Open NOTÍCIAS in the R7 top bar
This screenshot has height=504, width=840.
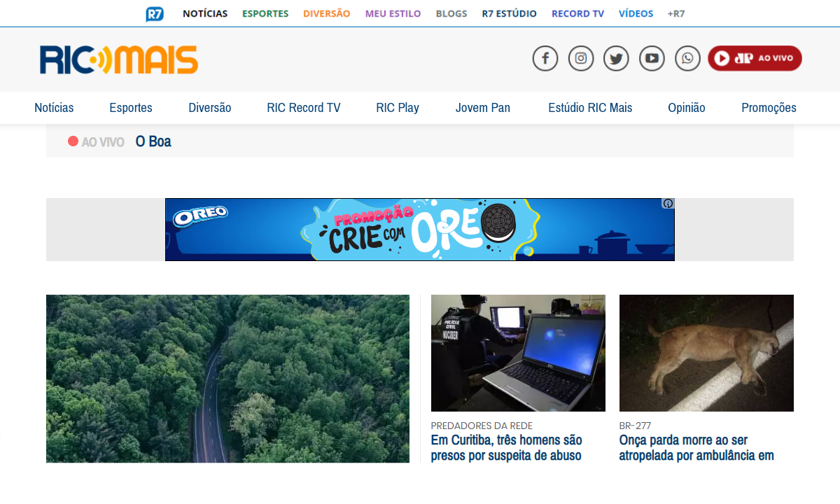(205, 13)
